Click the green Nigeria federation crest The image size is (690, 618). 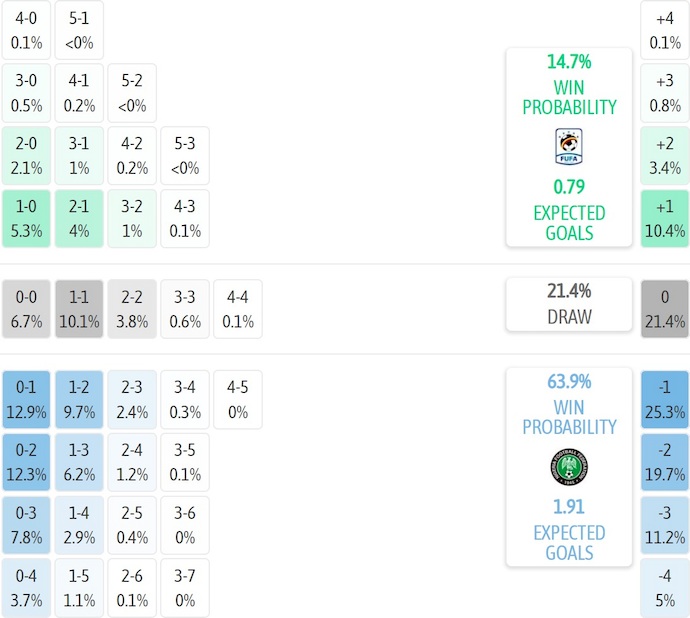(568, 467)
